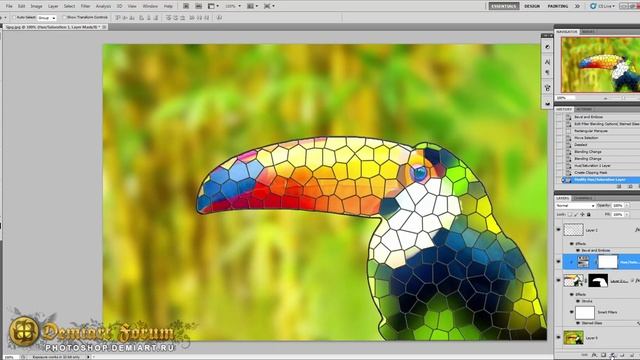Switch to Painting workspace

[x=558, y=6]
